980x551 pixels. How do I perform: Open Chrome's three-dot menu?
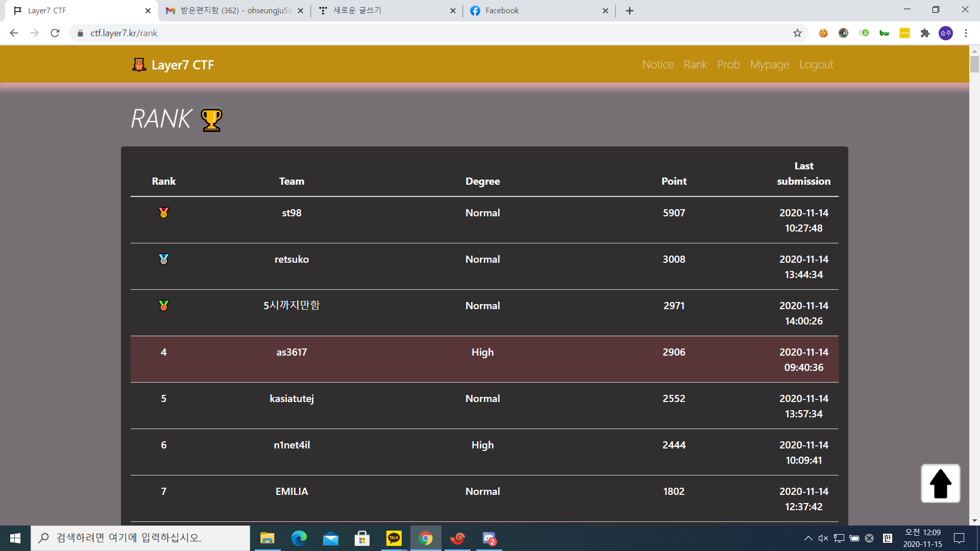pyautogui.click(x=966, y=33)
